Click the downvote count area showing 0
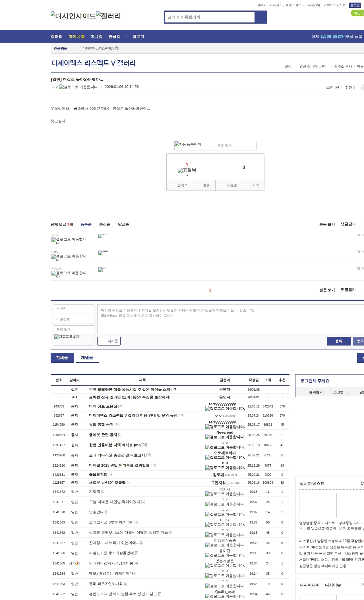Image resolution: width=364 pixels, height=600 pixels. click(244, 167)
